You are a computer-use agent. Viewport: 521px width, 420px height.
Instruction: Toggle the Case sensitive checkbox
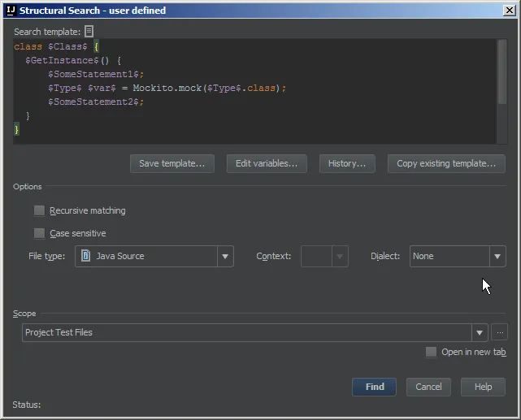[39, 233]
